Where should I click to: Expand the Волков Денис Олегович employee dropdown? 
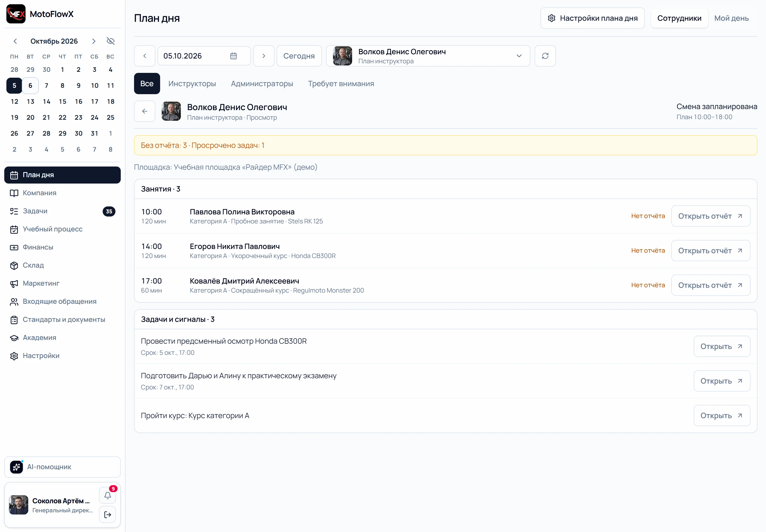click(x=428, y=56)
